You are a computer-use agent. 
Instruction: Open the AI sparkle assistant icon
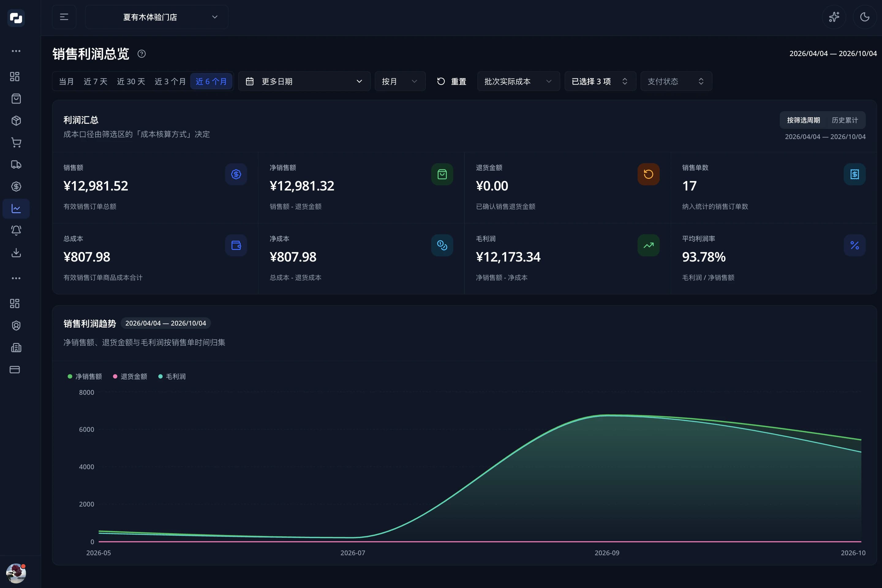point(834,17)
